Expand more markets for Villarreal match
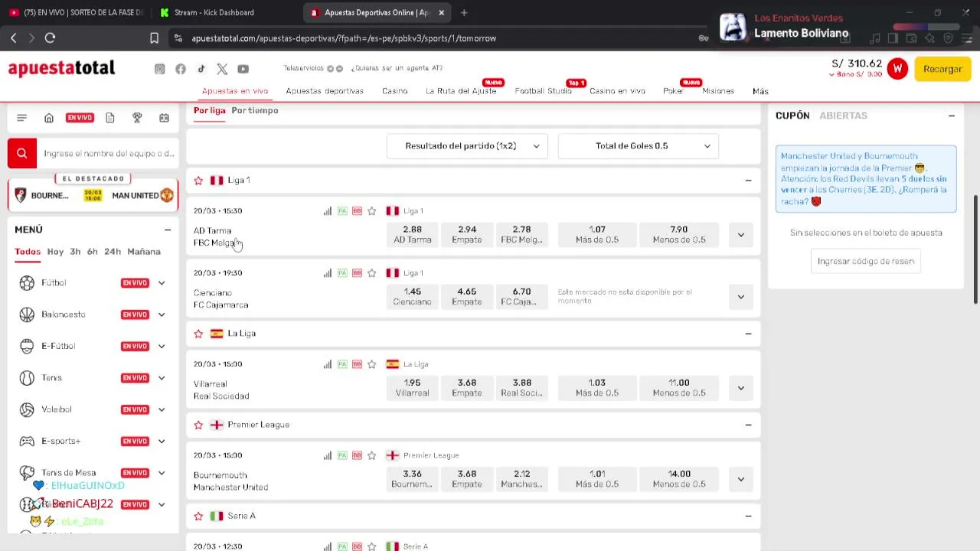 point(740,388)
